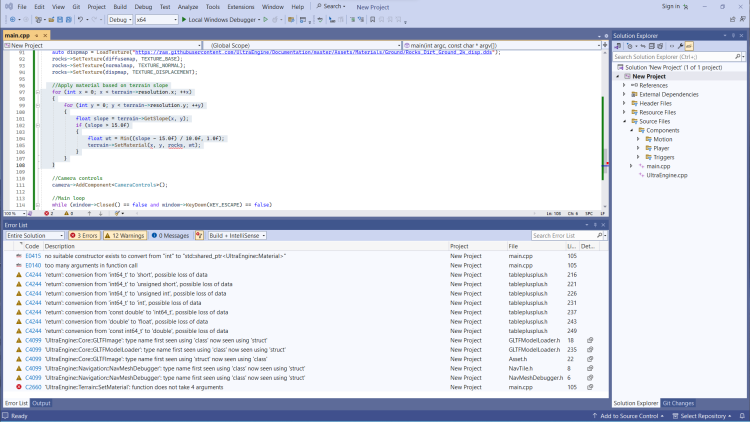Toggle Preview Selected Items in Solution Explorer

[x=689, y=46]
